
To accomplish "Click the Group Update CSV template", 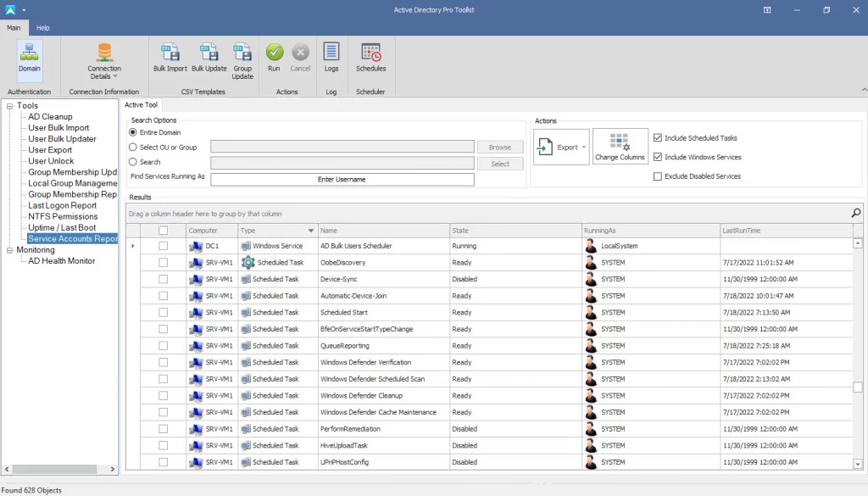I will click(x=242, y=61).
